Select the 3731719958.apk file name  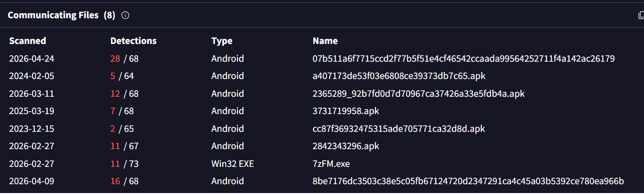point(346,111)
